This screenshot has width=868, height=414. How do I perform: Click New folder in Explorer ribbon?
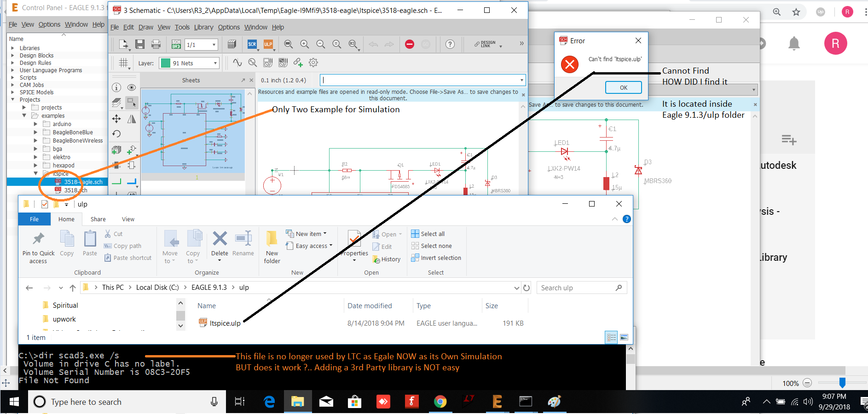tap(272, 247)
